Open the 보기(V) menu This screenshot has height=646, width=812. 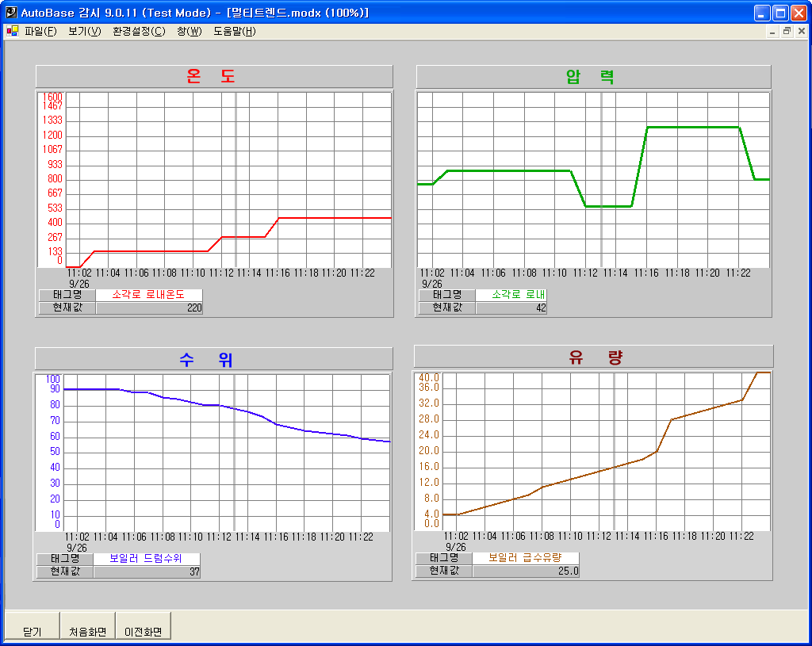pyautogui.click(x=84, y=31)
